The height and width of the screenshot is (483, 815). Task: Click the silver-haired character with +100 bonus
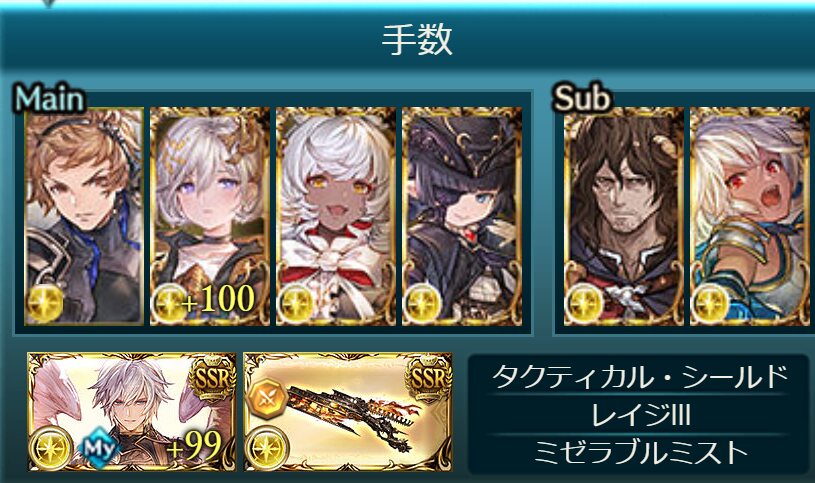pyautogui.click(x=210, y=216)
